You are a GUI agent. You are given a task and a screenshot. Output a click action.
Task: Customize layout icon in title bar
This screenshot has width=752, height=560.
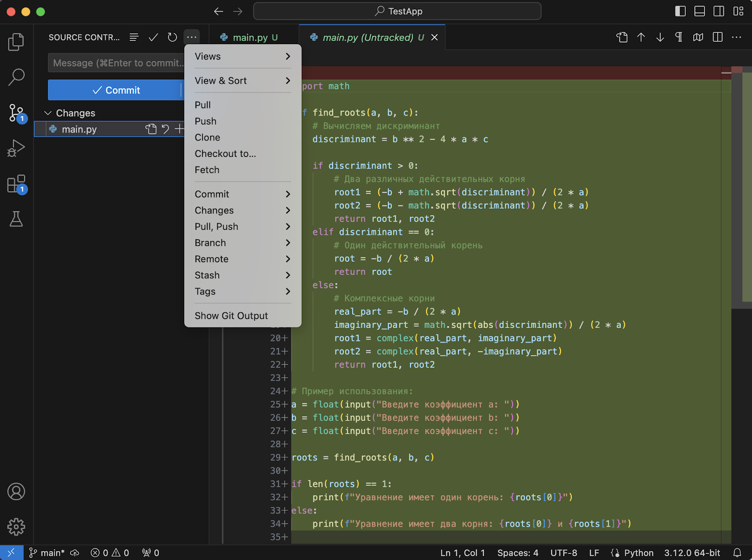click(738, 11)
